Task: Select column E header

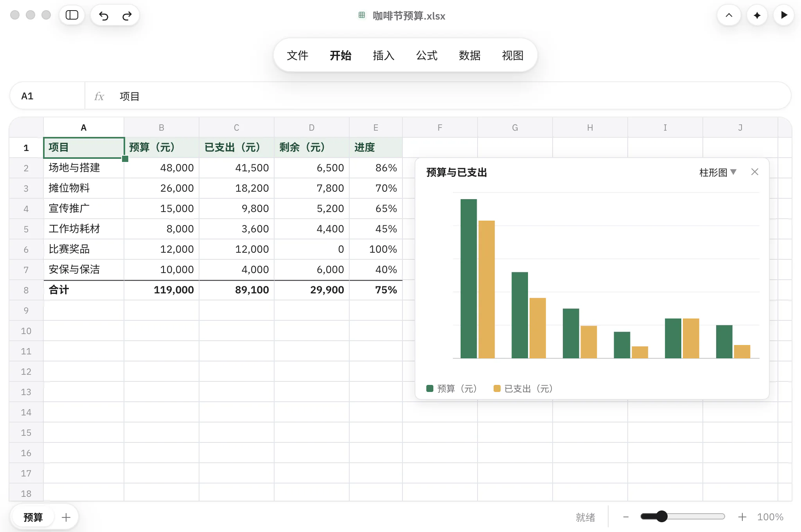Action: click(376, 128)
